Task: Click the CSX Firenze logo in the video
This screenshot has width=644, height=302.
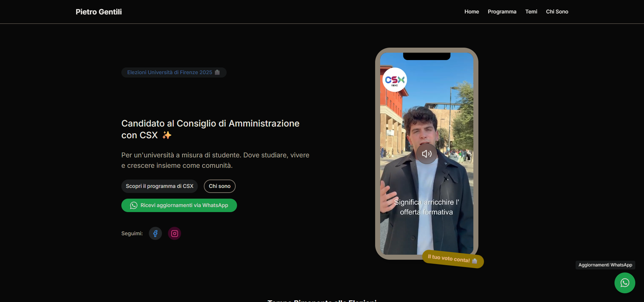Action: coord(395,80)
